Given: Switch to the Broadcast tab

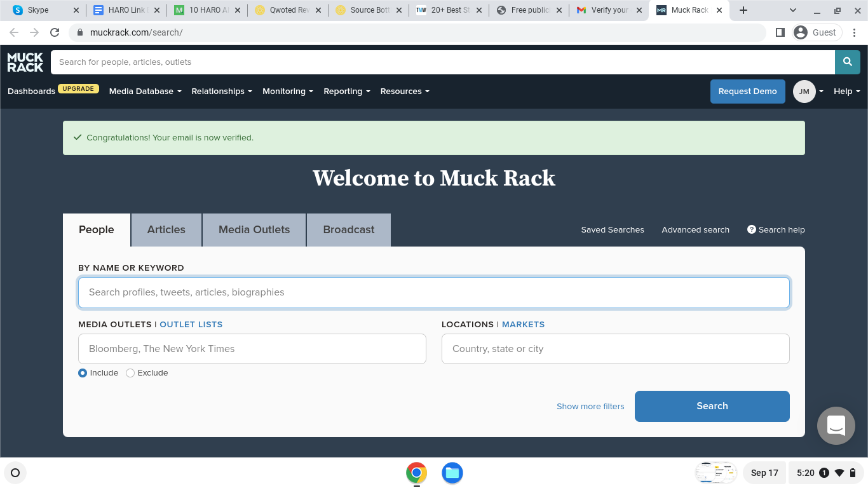Looking at the screenshot, I should 349,230.
